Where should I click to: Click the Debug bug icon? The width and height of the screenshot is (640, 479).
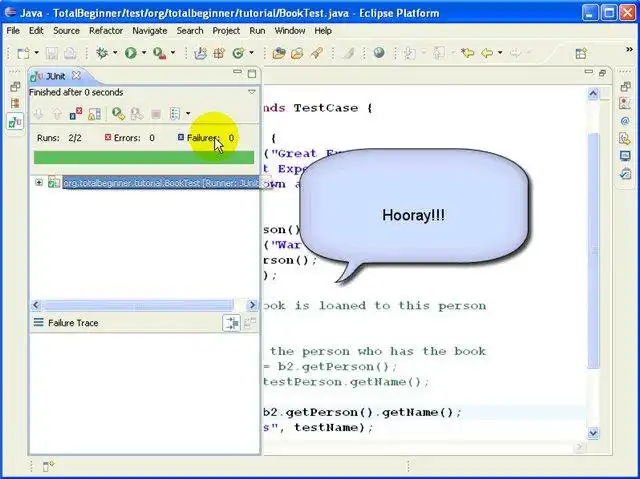[102, 53]
